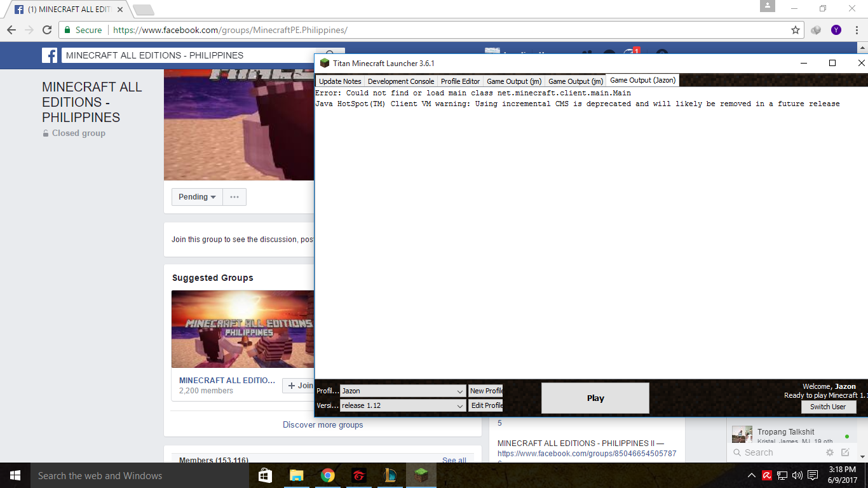Viewport: 868px width, 488px height.
Task: Click the Chrome address bar URL
Action: click(230, 30)
